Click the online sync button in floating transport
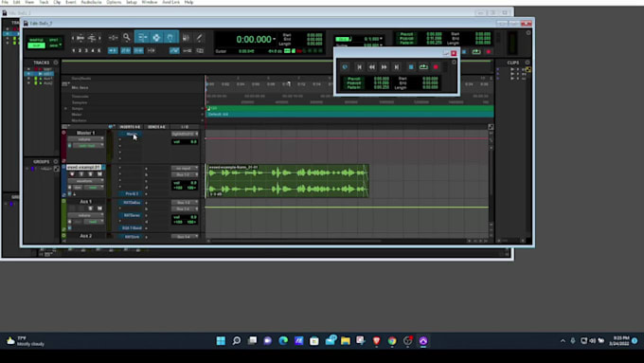644x363 pixels. [x=345, y=66]
